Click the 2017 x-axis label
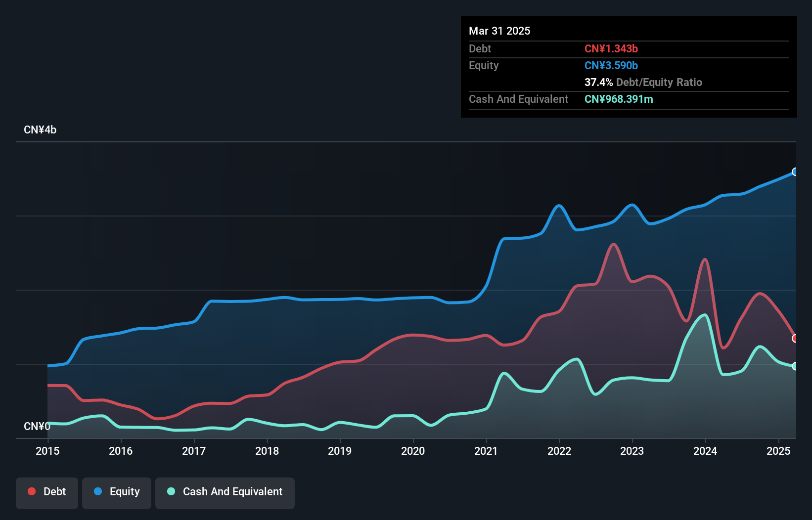The image size is (812, 520). click(x=194, y=451)
